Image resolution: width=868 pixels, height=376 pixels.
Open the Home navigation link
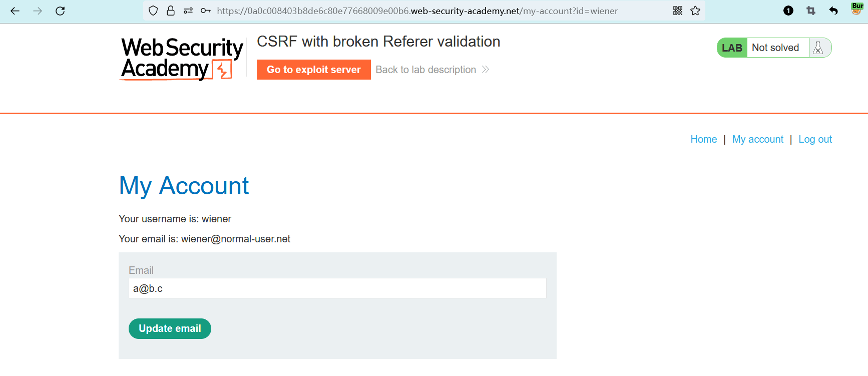pos(703,139)
